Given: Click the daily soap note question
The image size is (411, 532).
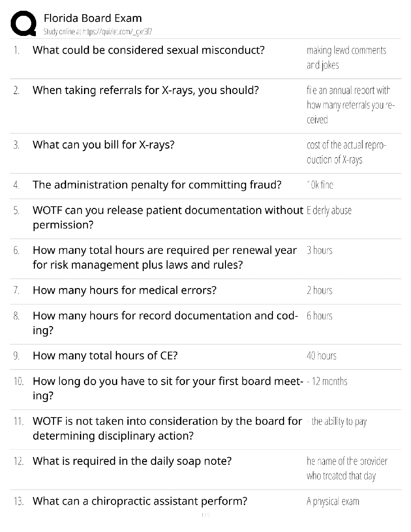Looking at the screenshot, I should click(x=132, y=461).
